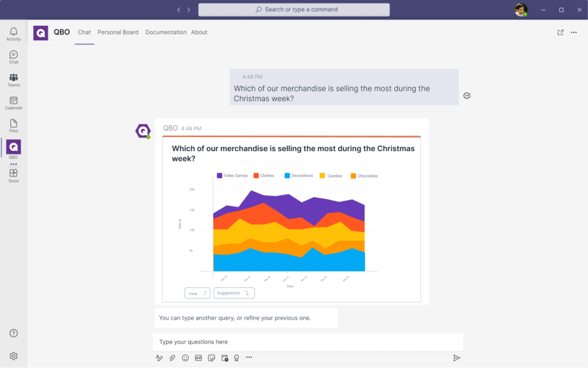
Task: Expand the View button under chart
Action: click(197, 293)
